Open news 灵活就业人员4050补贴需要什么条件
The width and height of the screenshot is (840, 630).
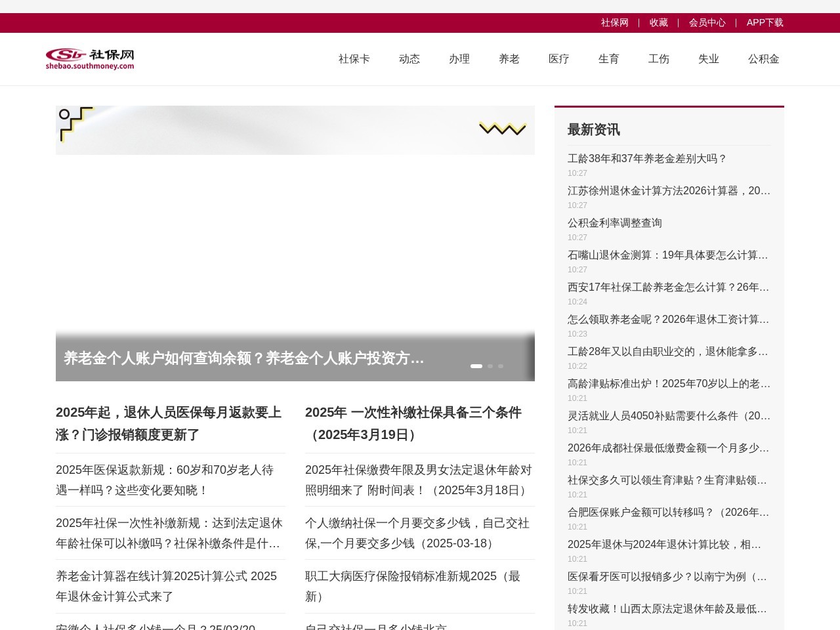tap(669, 416)
